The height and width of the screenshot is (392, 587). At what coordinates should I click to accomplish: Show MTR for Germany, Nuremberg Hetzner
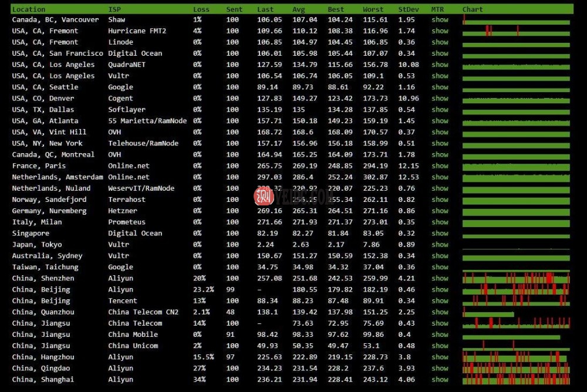coord(440,211)
